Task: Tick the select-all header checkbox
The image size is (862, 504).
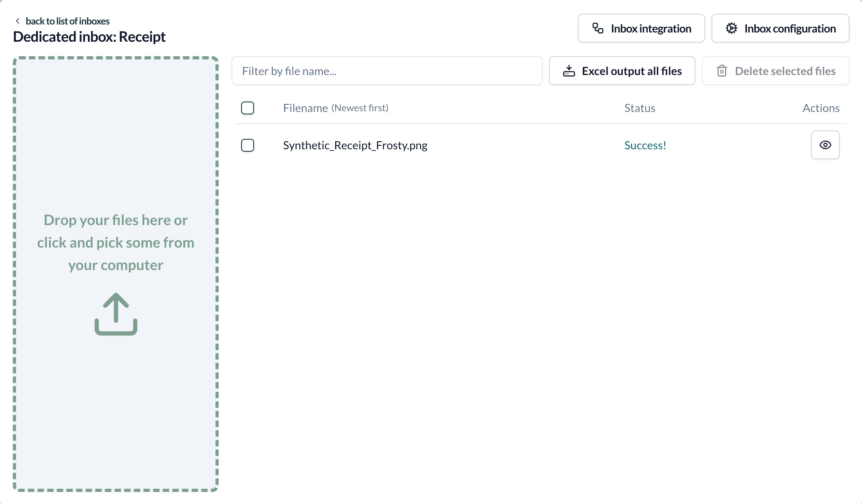Action: pyautogui.click(x=248, y=108)
